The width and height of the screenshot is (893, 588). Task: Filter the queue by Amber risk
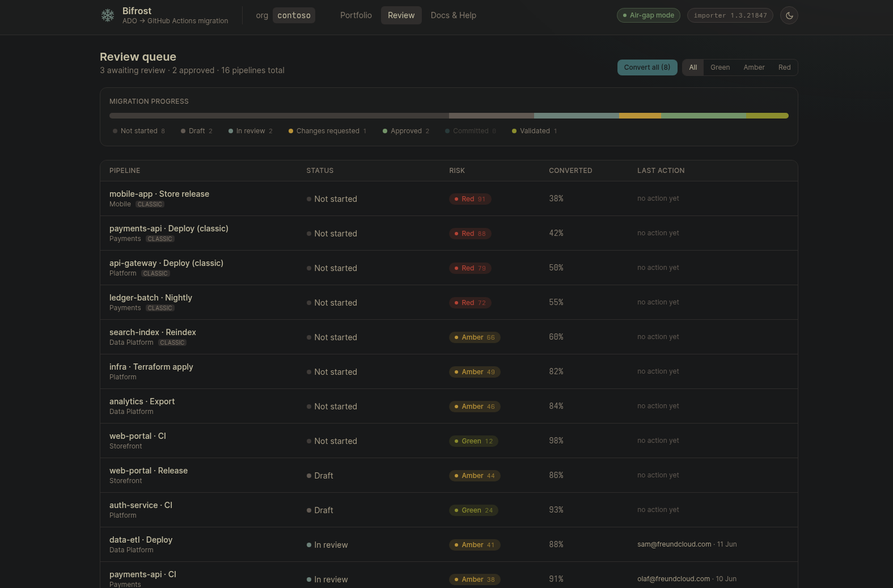click(754, 67)
